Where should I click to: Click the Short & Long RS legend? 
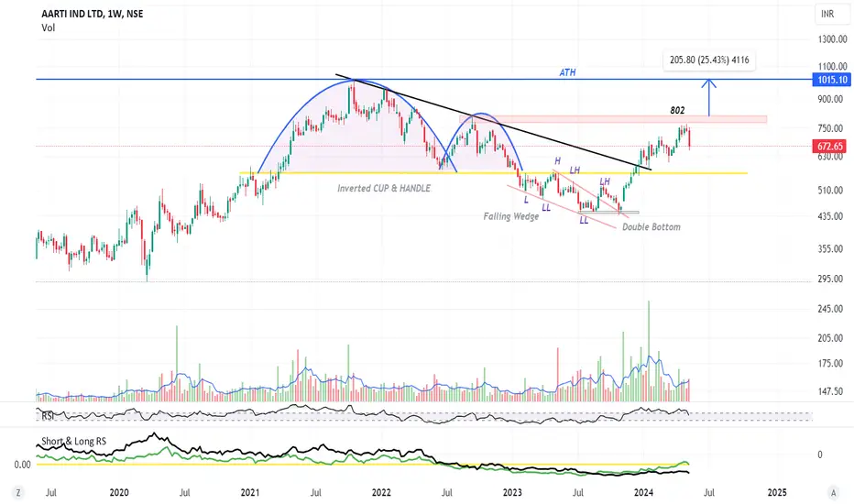coord(74,442)
